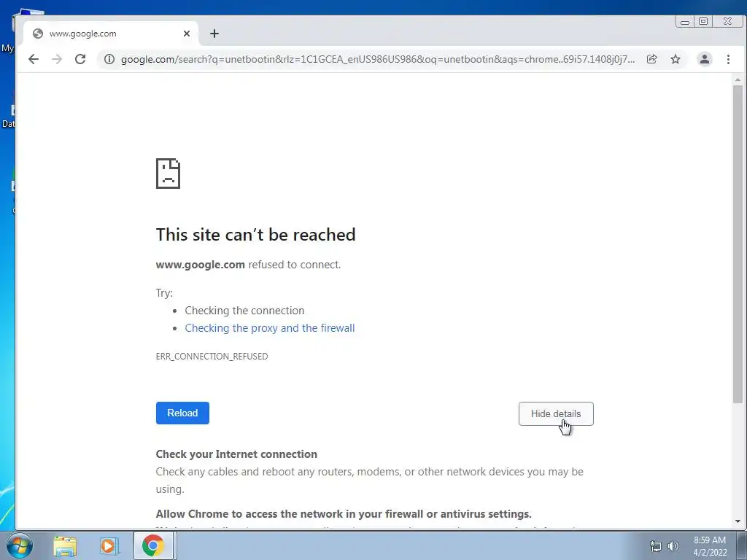The width and height of the screenshot is (747, 560).
Task: Click the forward navigation arrow
Action: click(x=57, y=59)
